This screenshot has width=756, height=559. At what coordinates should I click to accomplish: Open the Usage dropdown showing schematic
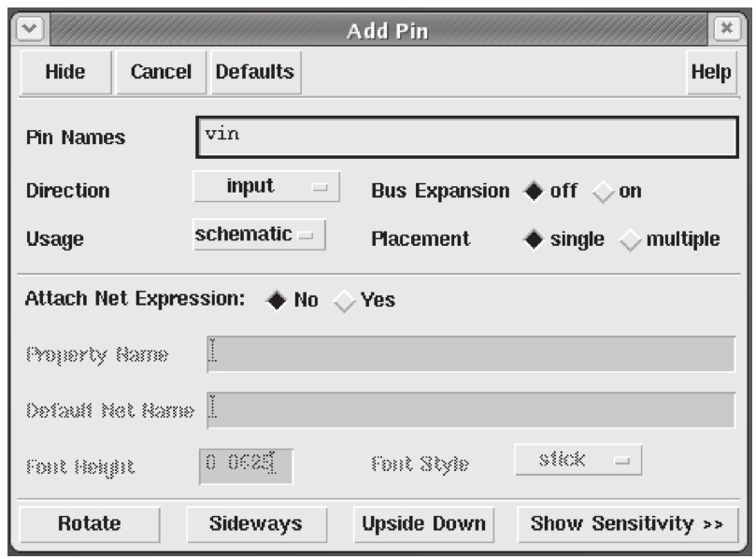pyautogui.click(x=259, y=236)
